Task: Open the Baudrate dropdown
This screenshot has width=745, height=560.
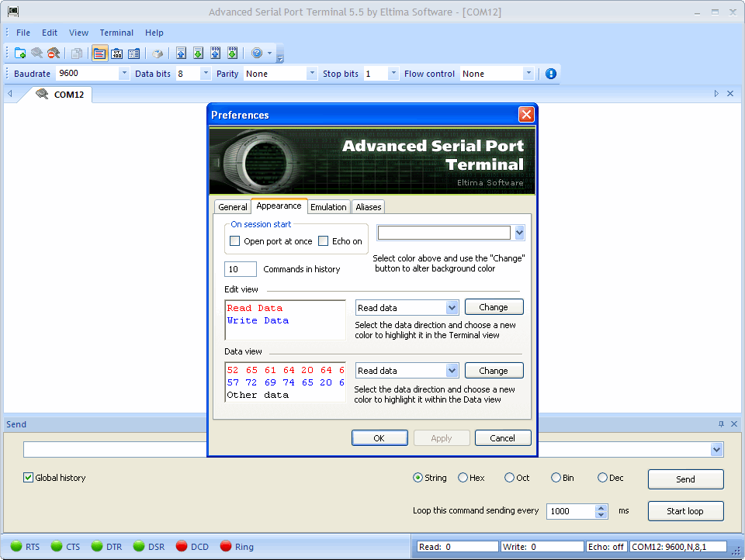Action: coord(123,73)
